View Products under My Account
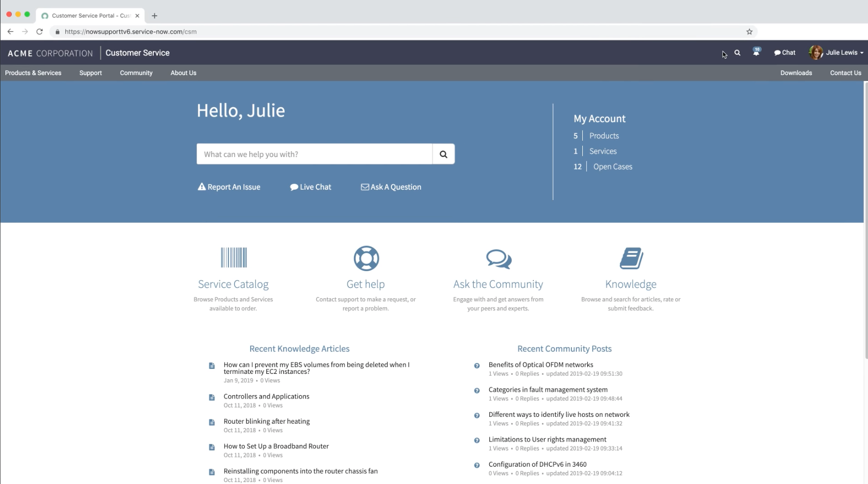The image size is (868, 484). (604, 136)
